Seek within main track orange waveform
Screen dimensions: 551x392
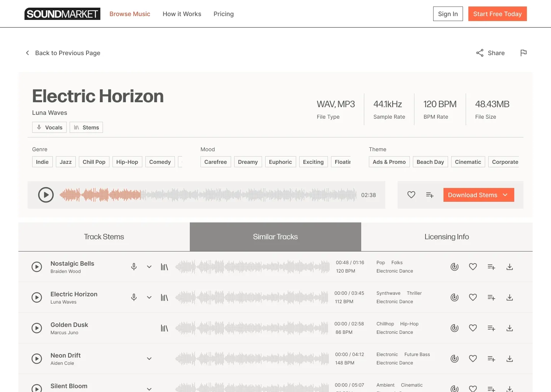coord(100,195)
